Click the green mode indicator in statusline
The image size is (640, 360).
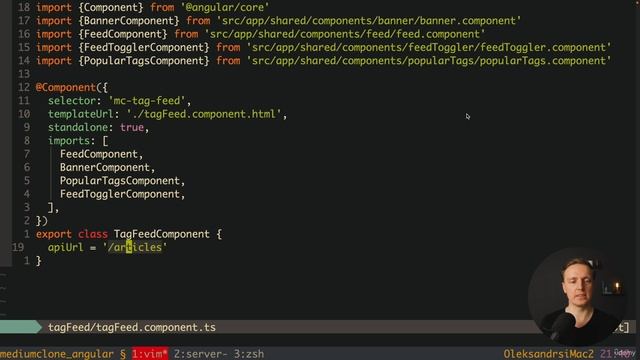point(20,327)
